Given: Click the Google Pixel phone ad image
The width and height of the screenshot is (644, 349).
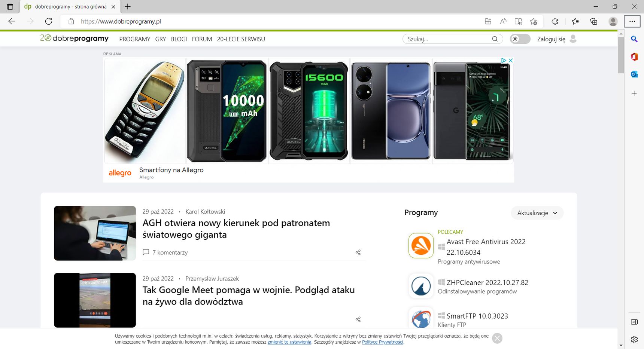Looking at the screenshot, I should tap(473, 111).
